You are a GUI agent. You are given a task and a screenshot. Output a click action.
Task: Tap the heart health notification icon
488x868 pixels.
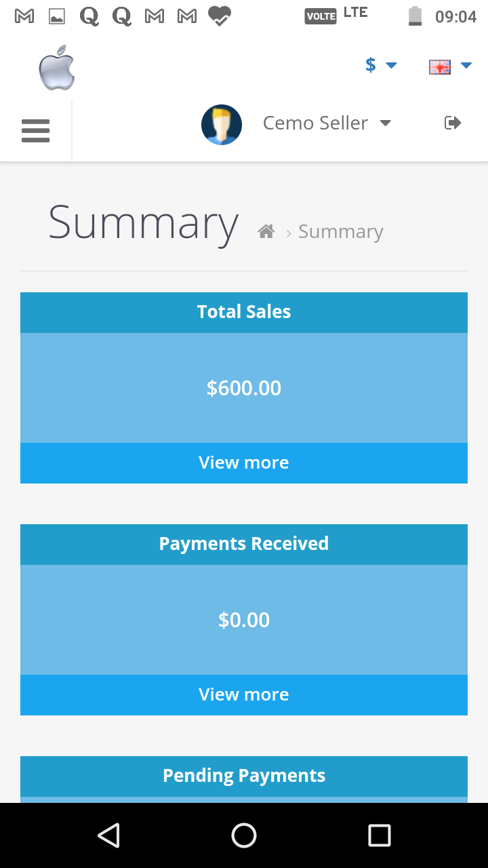coord(220,16)
